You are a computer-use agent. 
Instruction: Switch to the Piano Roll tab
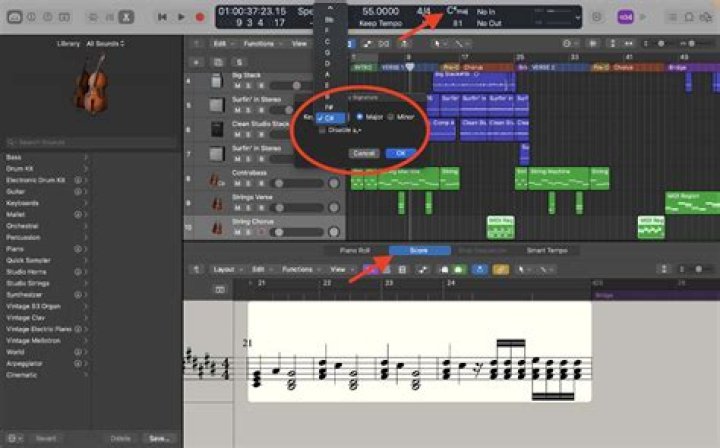click(x=355, y=251)
